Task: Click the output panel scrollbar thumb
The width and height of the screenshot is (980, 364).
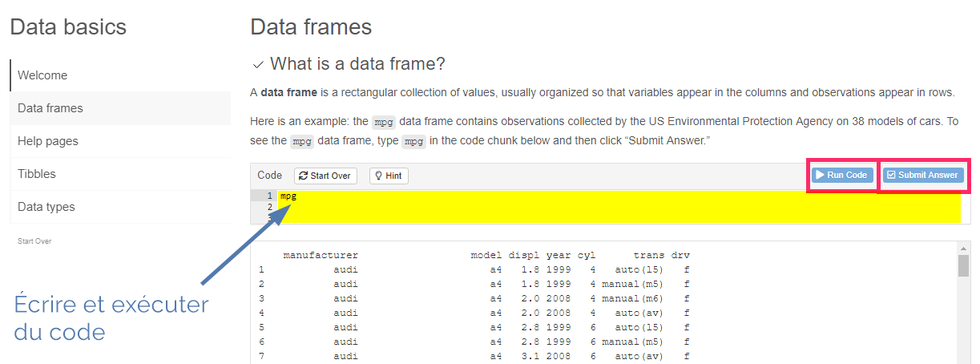Action: (964, 265)
